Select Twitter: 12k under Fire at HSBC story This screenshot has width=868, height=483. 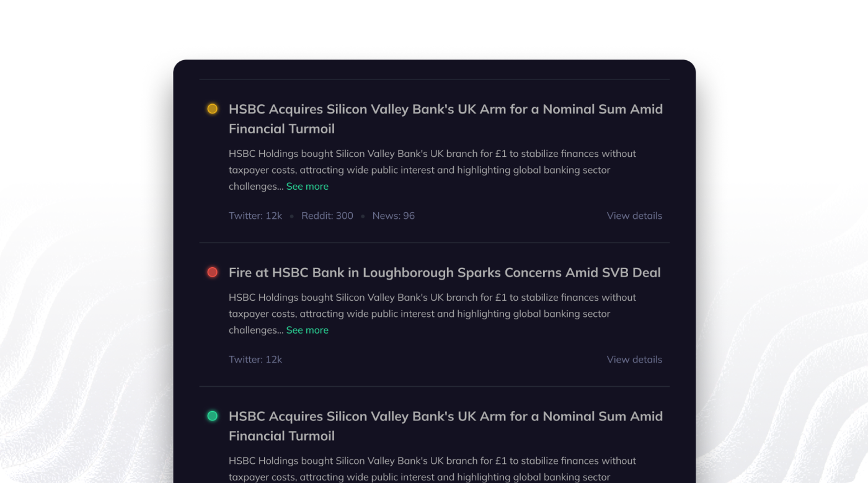(255, 360)
